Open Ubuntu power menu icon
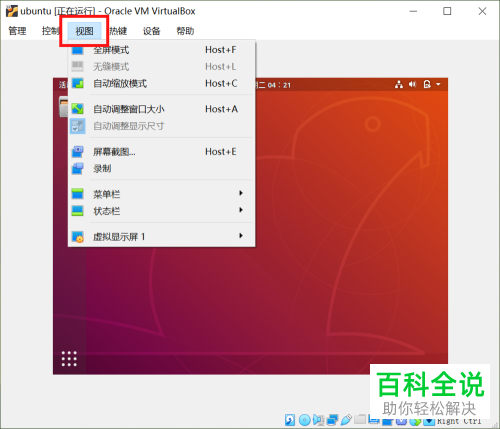Screen dimensions: 500x429 (x=427, y=84)
